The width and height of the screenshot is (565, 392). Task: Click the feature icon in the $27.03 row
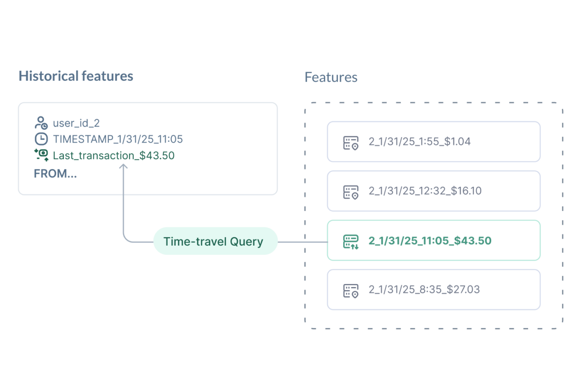point(350,290)
